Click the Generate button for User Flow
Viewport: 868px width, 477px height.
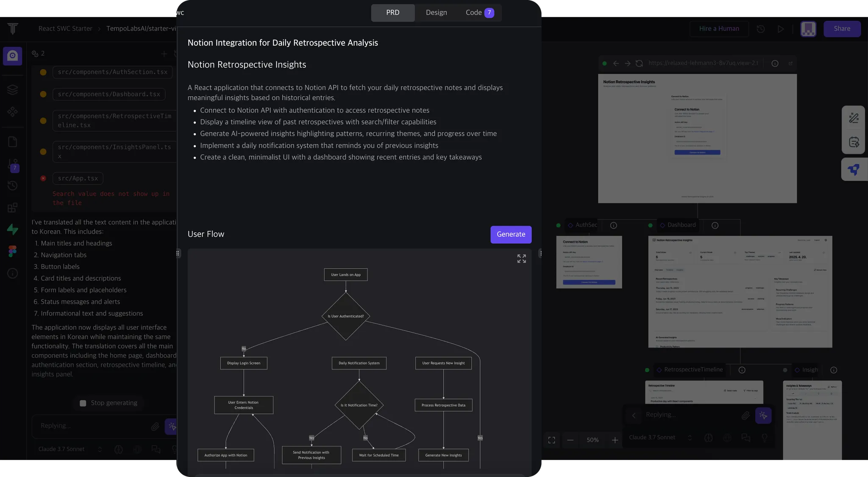pyautogui.click(x=511, y=234)
